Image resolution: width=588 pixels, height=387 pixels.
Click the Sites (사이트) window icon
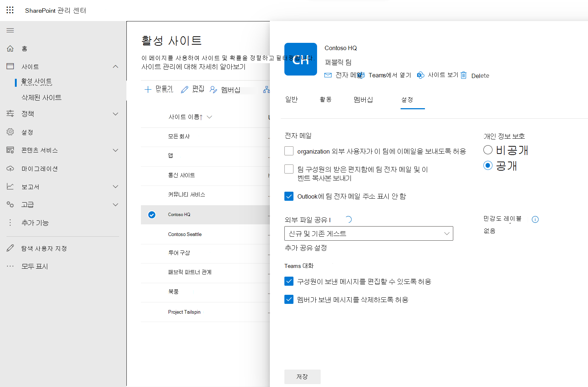click(x=10, y=66)
